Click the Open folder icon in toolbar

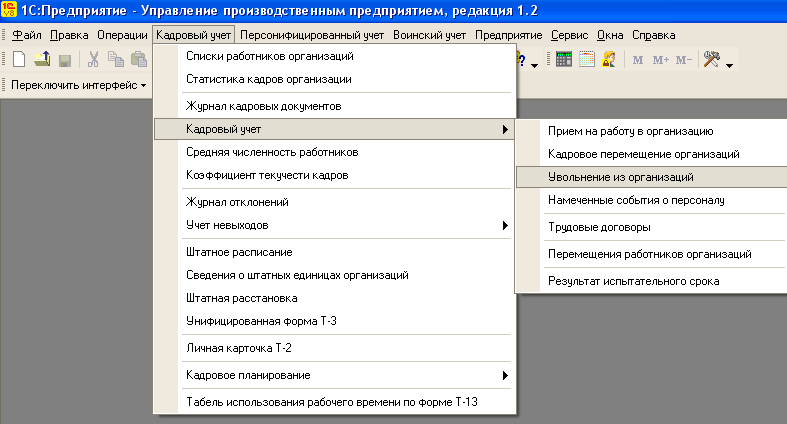(42, 59)
